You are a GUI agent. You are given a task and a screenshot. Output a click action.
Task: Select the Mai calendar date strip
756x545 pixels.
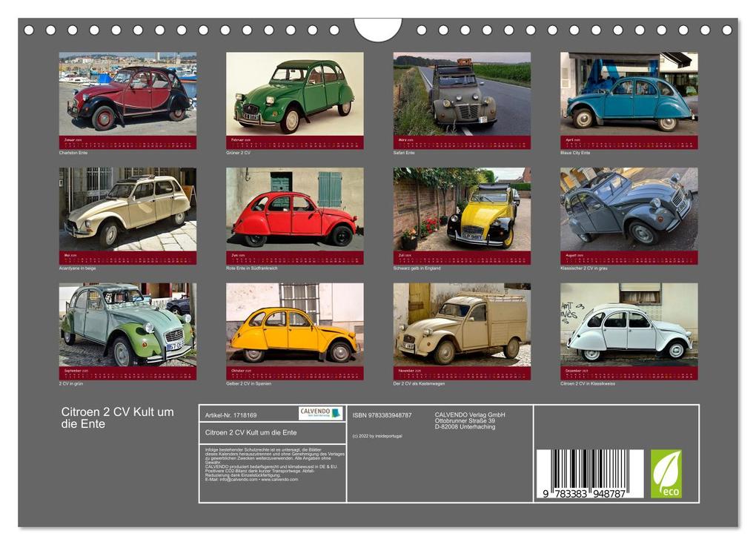pyautogui.click(x=127, y=257)
